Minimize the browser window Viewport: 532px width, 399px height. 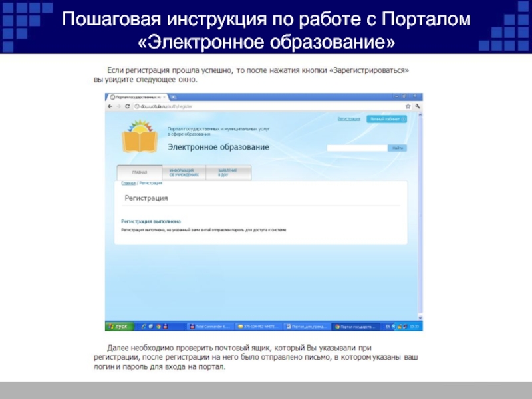(396, 96)
